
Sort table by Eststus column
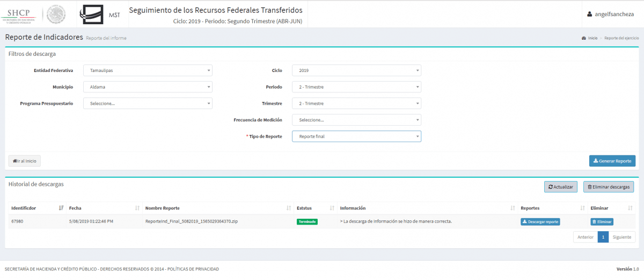coord(314,208)
